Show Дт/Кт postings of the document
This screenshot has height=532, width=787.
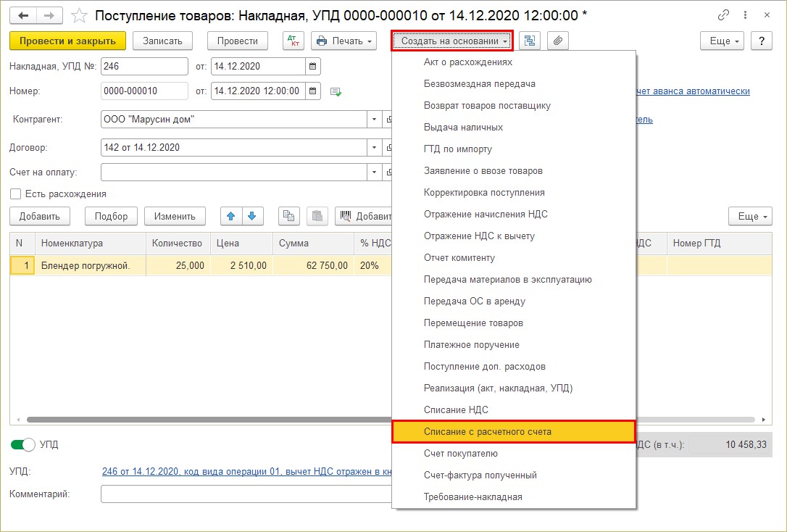click(293, 41)
